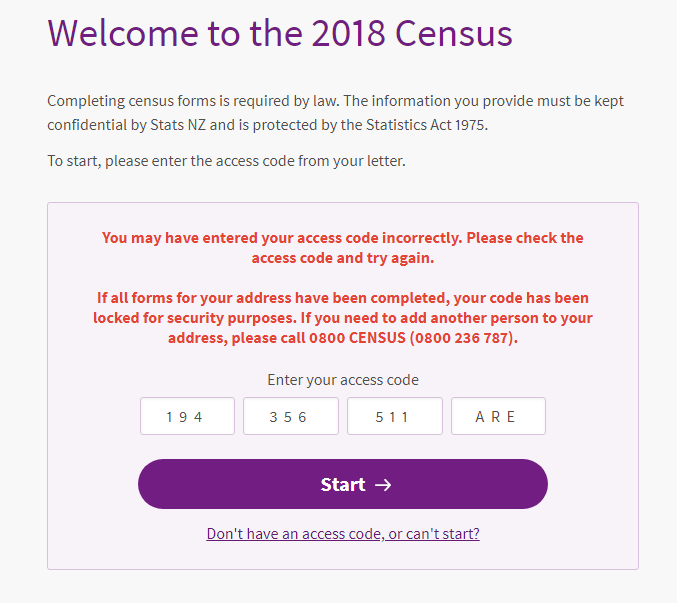Image resolution: width=677 pixels, height=603 pixels.
Task: Click the "0800 CENSUS" text in the error
Action: 357,338
